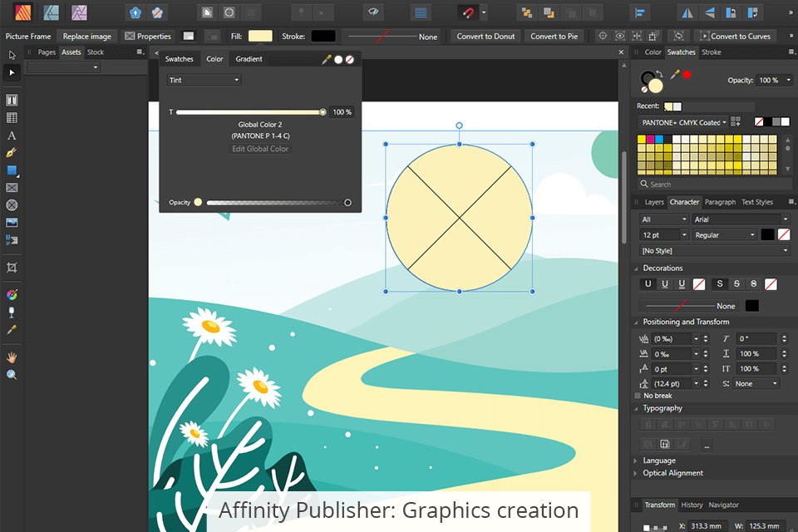Switch to Designer persona icon
798x532 pixels.
[51, 12]
